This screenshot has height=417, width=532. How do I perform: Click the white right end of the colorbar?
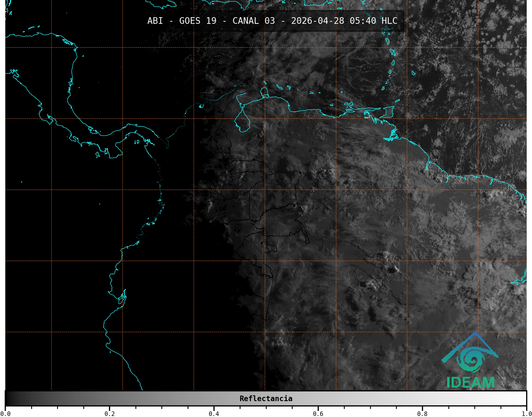tap(523, 398)
